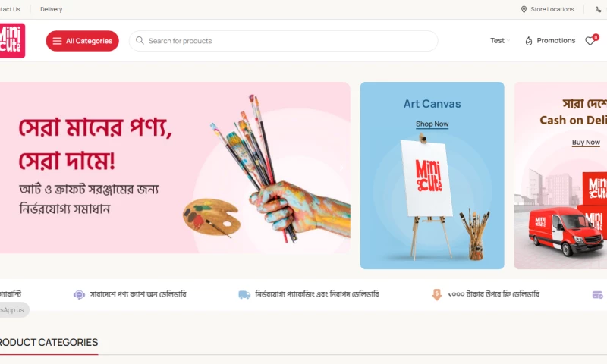
Task: Click the chat bubble cash on delivery icon
Action: click(x=79, y=295)
